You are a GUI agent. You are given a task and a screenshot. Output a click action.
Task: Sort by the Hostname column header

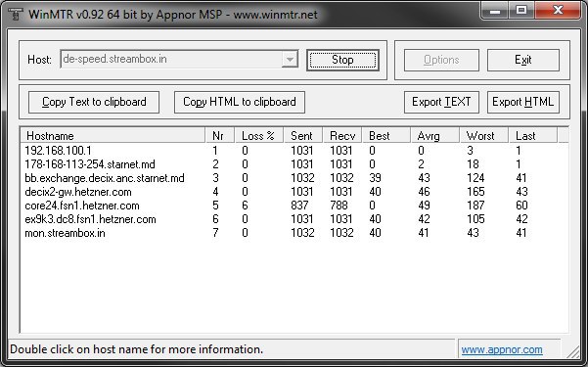click(x=113, y=135)
